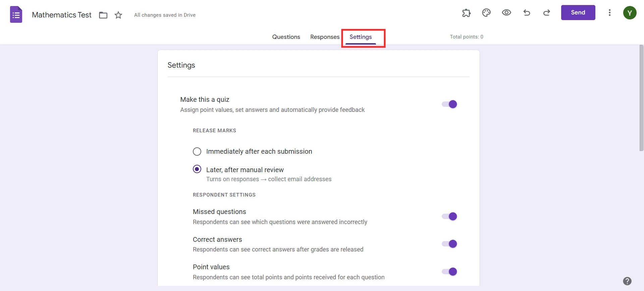Click the Missed questions label
Image resolution: width=644 pixels, height=291 pixels.
219,212
